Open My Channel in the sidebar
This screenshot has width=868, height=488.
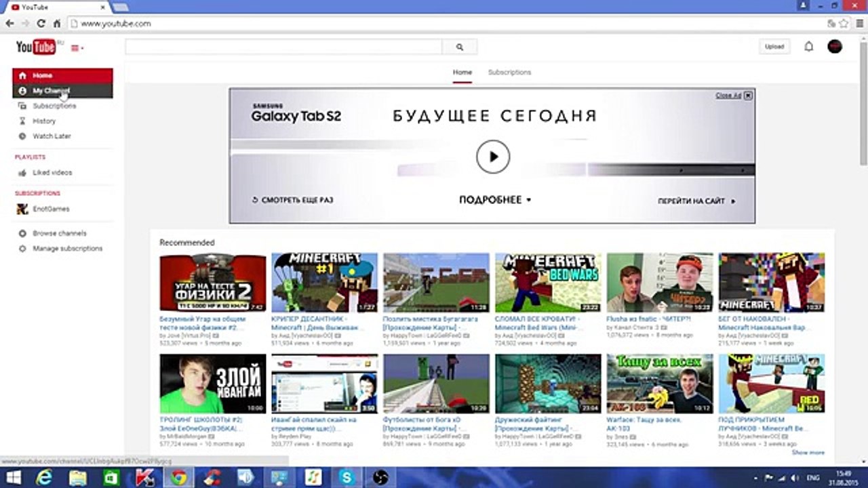point(62,91)
